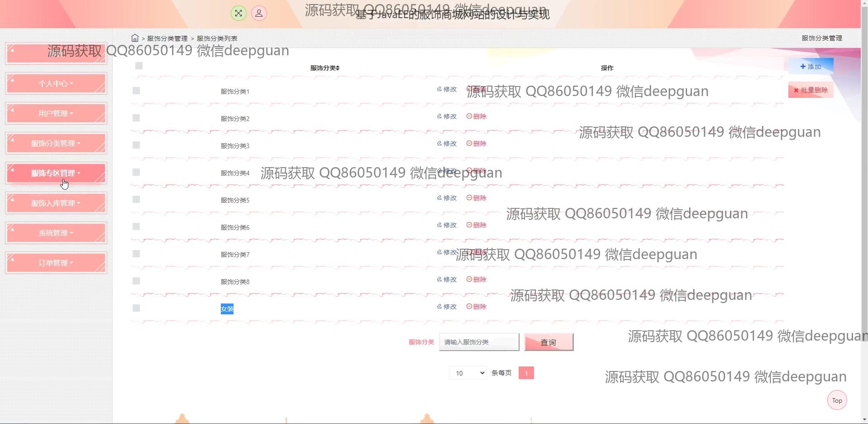Focus the 请输入服饰分类 search input field

[x=479, y=342]
